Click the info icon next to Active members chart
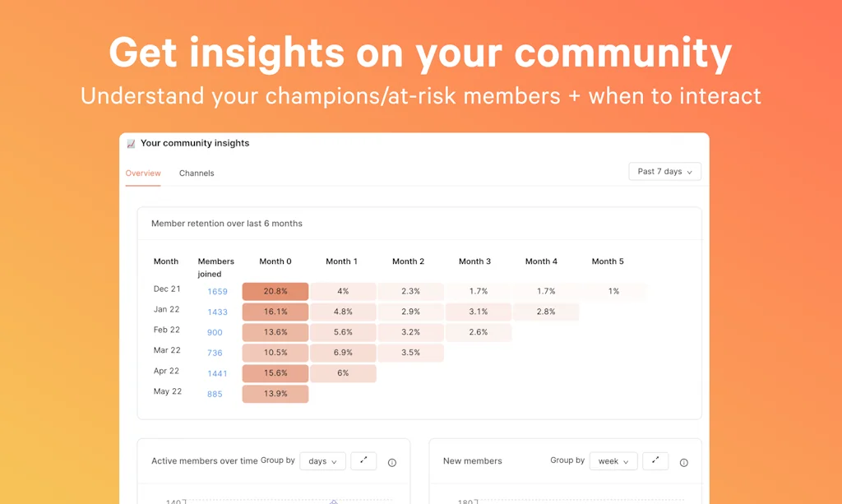This screenshot has width=842, height=504. (x=392, y=462)
